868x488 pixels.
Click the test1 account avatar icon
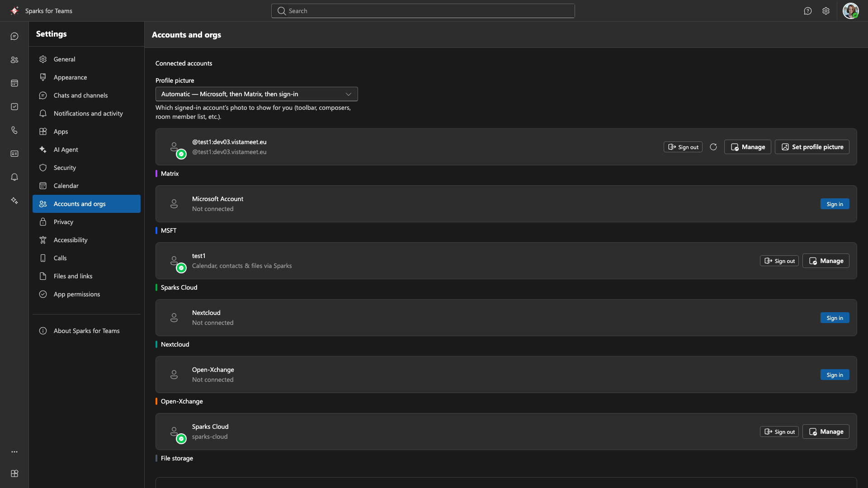pyautogui.click(x=174, y=261)
